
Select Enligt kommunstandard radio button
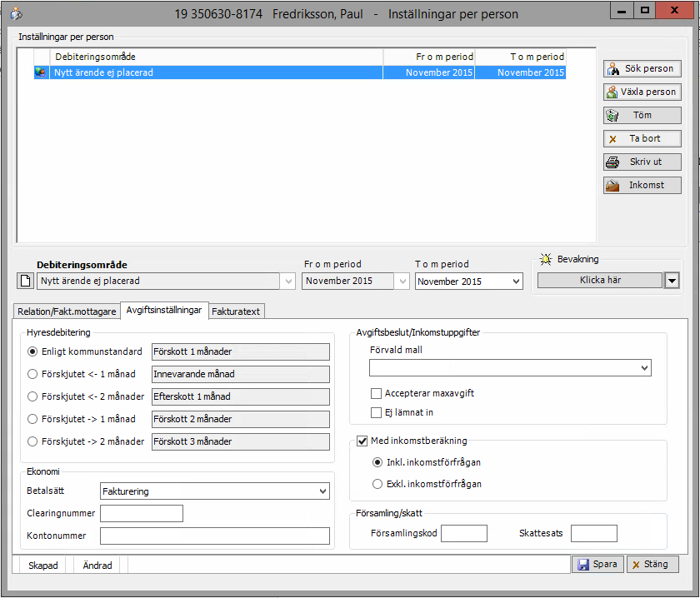[x=32, y=351]
